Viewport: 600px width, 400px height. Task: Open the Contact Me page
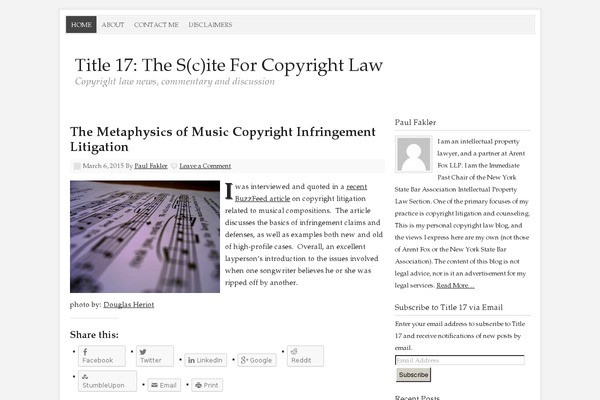(156, 24)
